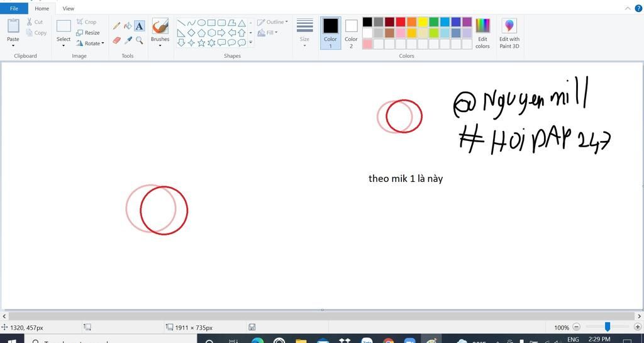Image resolution: width=644 pixels, height=343 pixels.
Task: Select the Text tool (A icon)
Action: [140, 26]
